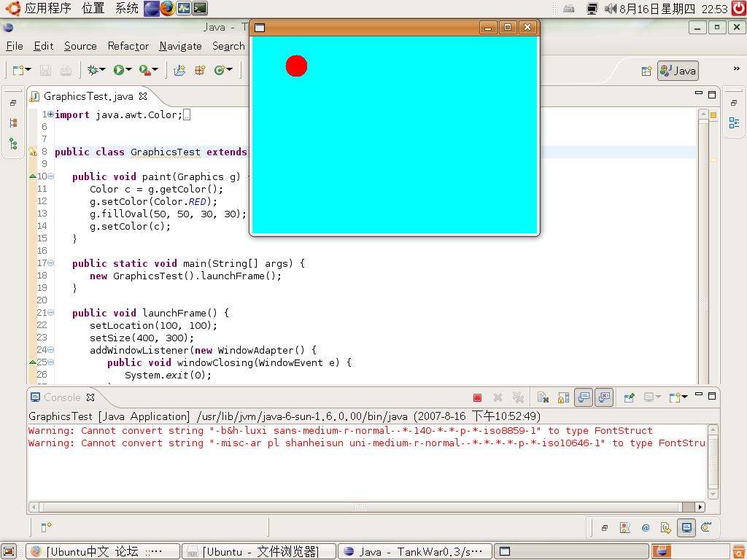The width and height of the screenshot is (747, 560).
Task: Close the GraphicsTest.java editor tab
Action: 143,96
